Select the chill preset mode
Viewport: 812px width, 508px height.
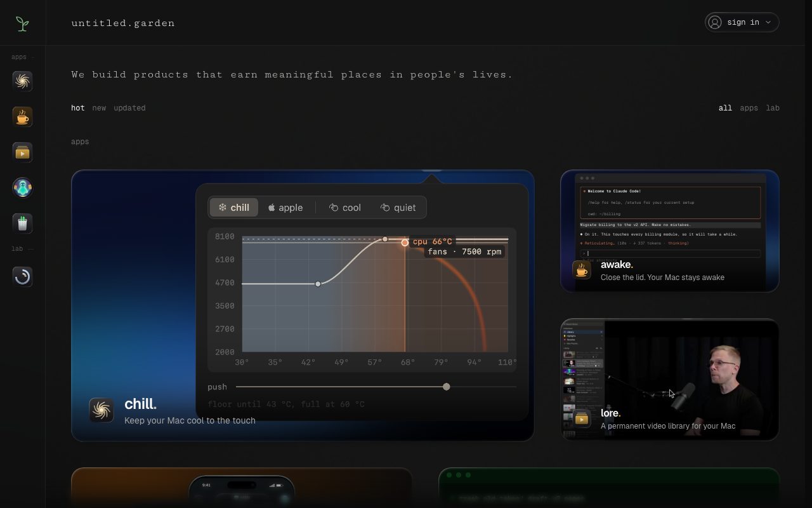tap(234, 207)
